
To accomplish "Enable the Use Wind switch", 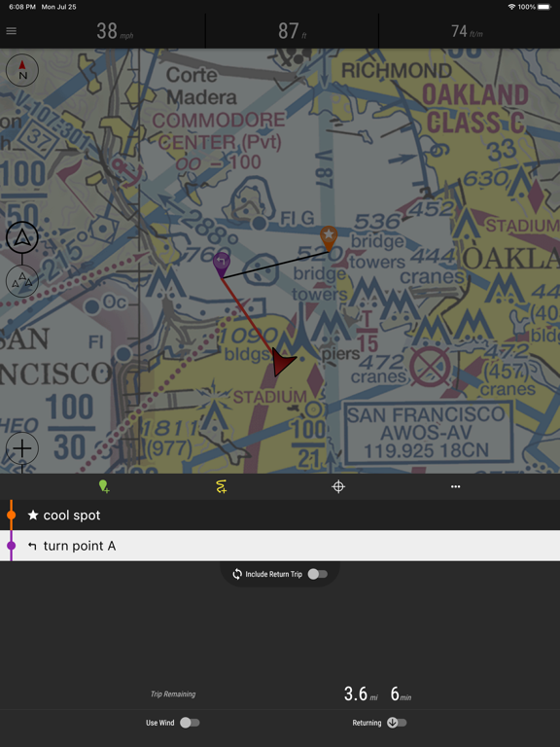I will click(x=190, y=723).
